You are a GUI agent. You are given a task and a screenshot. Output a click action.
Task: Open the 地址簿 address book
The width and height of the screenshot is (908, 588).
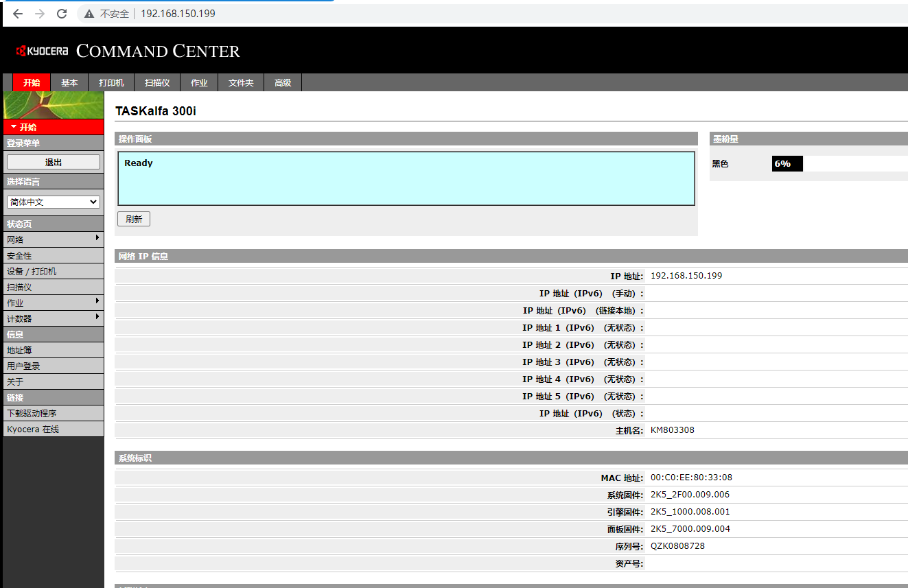tap(54, 350)
